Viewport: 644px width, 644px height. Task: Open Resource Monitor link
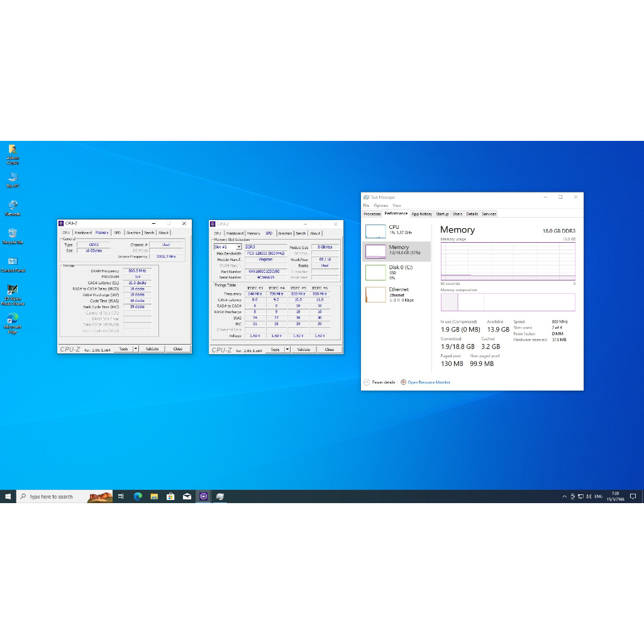pos(429,382)
